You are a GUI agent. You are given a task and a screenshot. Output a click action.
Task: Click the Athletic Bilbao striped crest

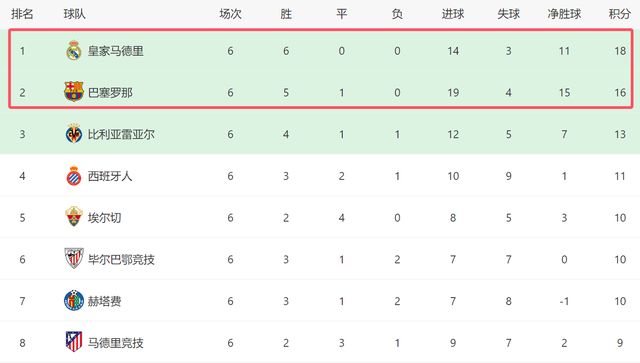(x=74, y=258)
